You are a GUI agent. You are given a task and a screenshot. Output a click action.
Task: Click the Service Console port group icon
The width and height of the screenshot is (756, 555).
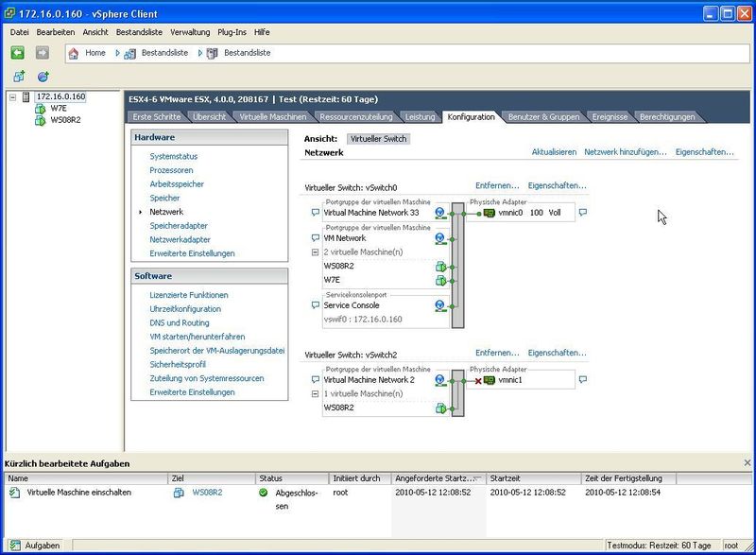tap(439, 306)
